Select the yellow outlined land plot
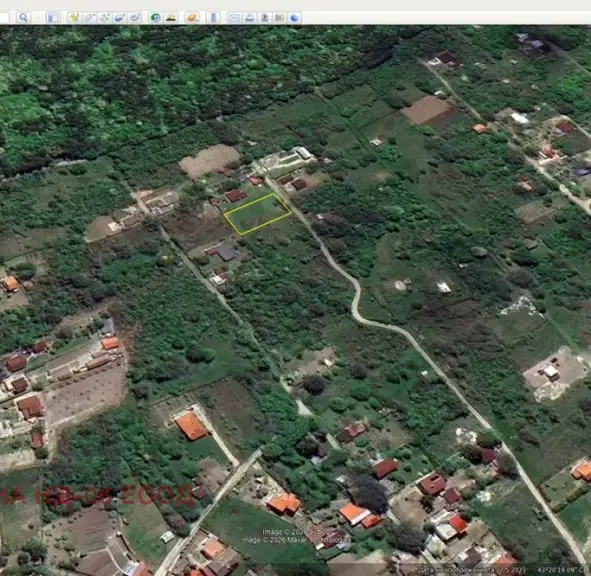This screenshot has width=591, height=576. [x=257, y=214]
